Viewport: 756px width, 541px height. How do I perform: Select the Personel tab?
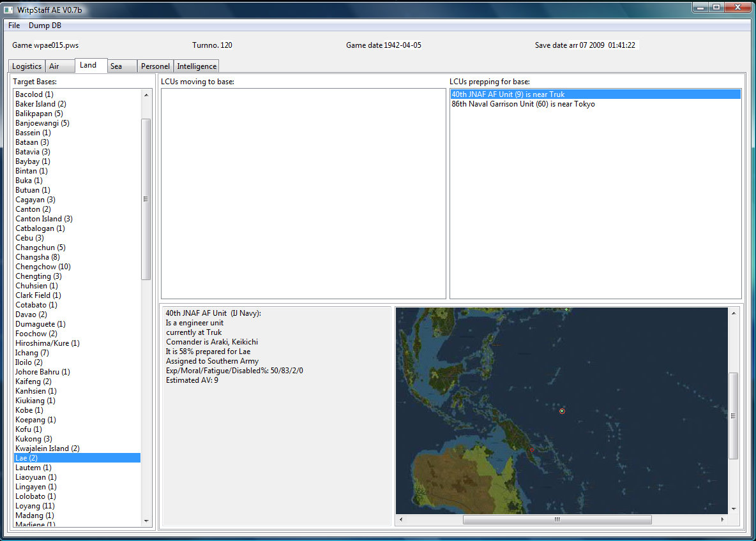[x=155, y=66]
